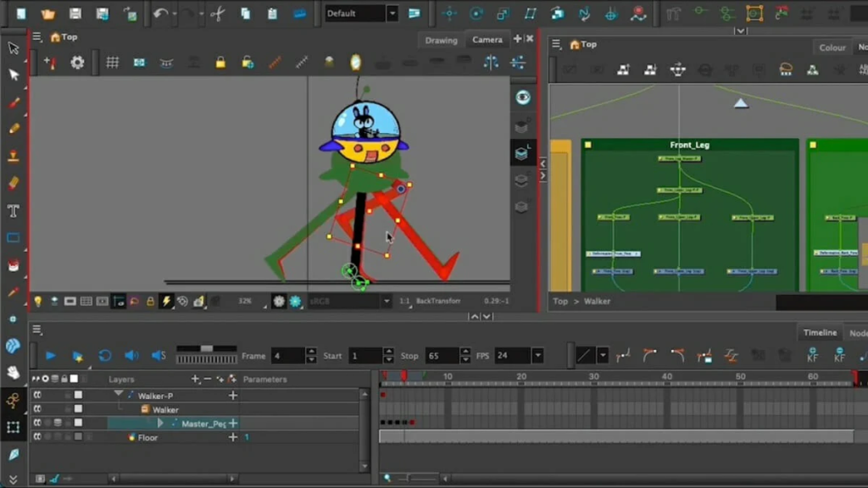Open the Default workspace dropdown
Viewport: 868px width, 488px height.
(392, 13)
